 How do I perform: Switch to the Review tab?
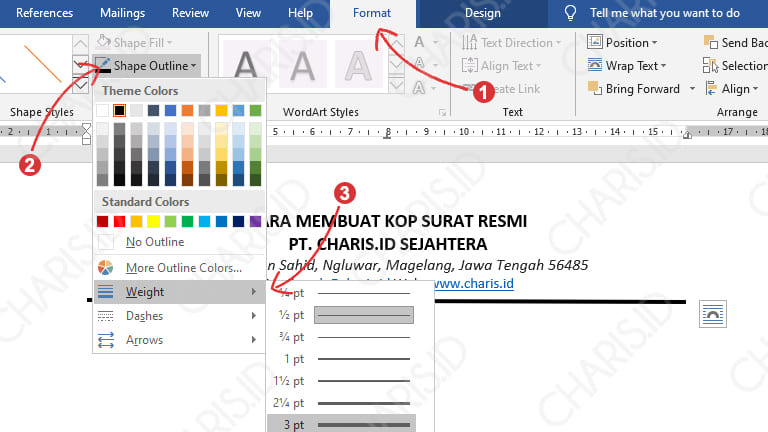[190, 13]
